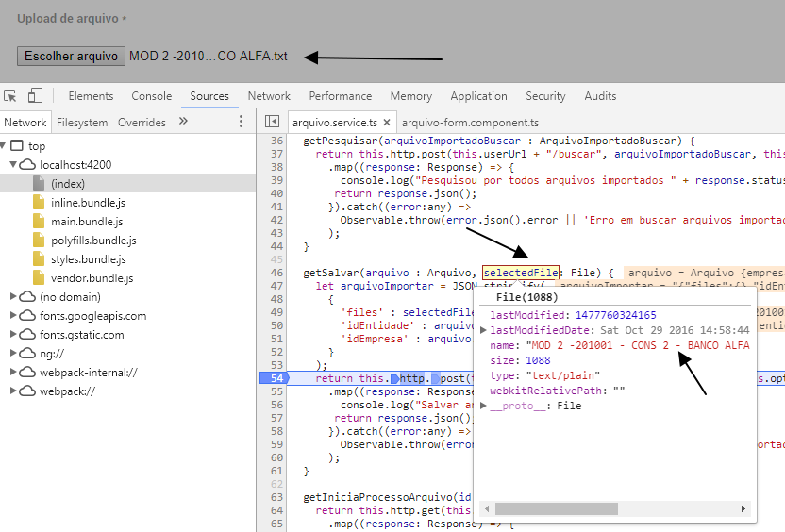
Task: Click the inspect element picker icon
Action: tap(10, 95)
